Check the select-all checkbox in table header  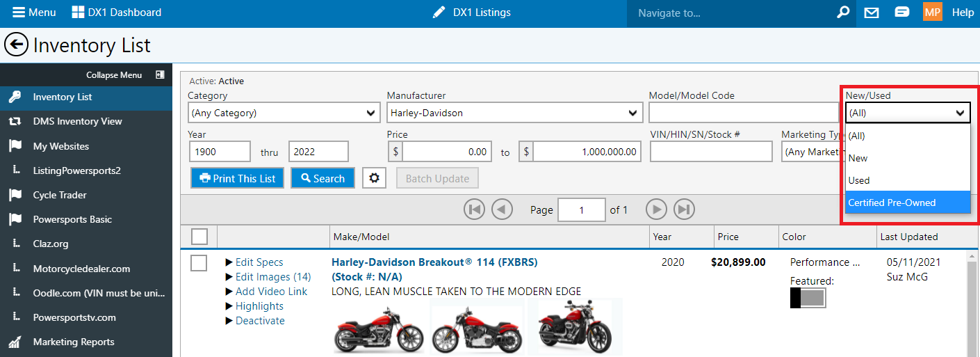point(199,237)
